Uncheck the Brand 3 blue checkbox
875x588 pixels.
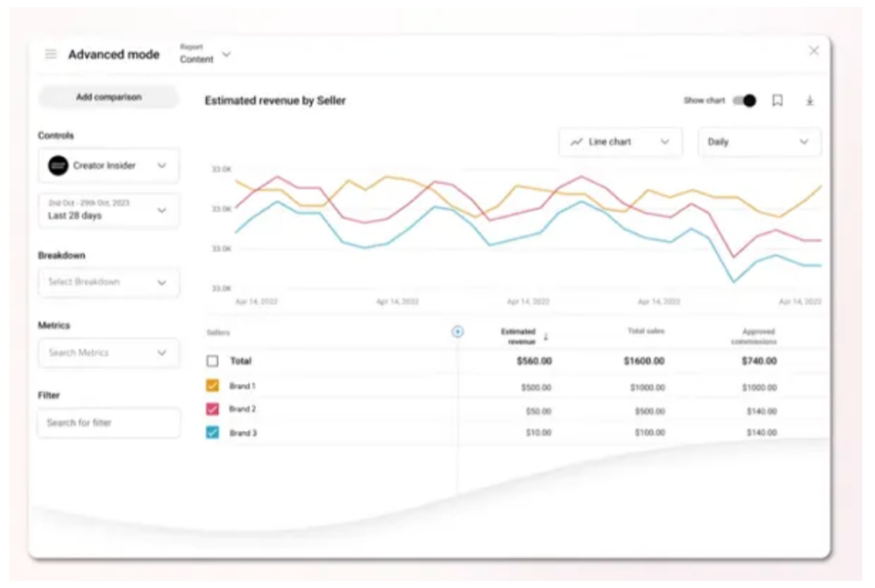(x=213, y=432)
